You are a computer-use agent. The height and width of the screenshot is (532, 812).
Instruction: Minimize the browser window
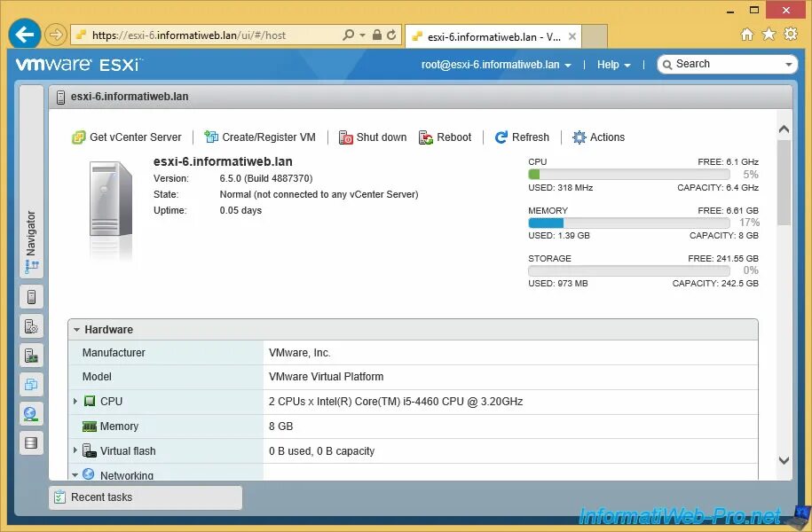[x=730, y=11]
